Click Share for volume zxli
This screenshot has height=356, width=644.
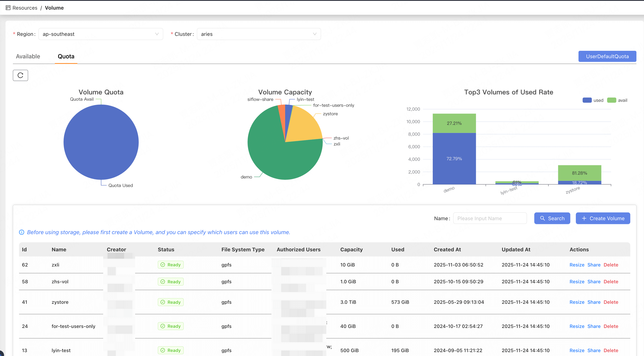(x=594, y=265)
